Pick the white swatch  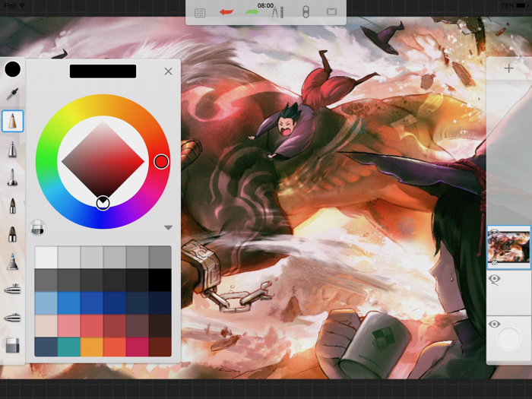[x=46, y=257]
